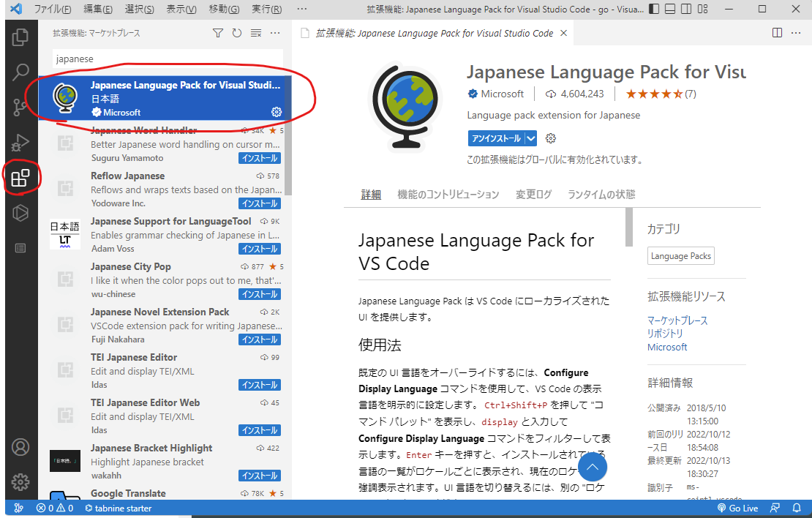Install TEI Japanese Editor extension

point(260,385)
